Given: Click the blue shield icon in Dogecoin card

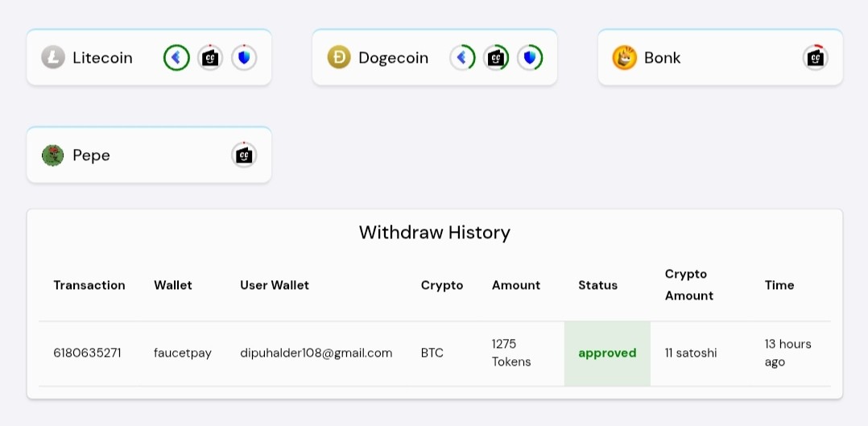Looking at the screenshot, I should click(x=530, y=58).
